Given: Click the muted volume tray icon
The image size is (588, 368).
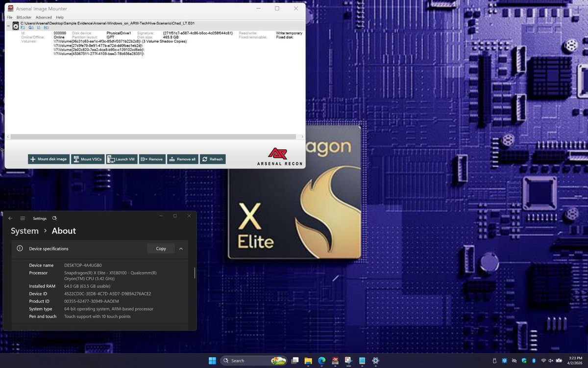Looking at the screenshot, I should pyautogui.click(x=551, y=361).
